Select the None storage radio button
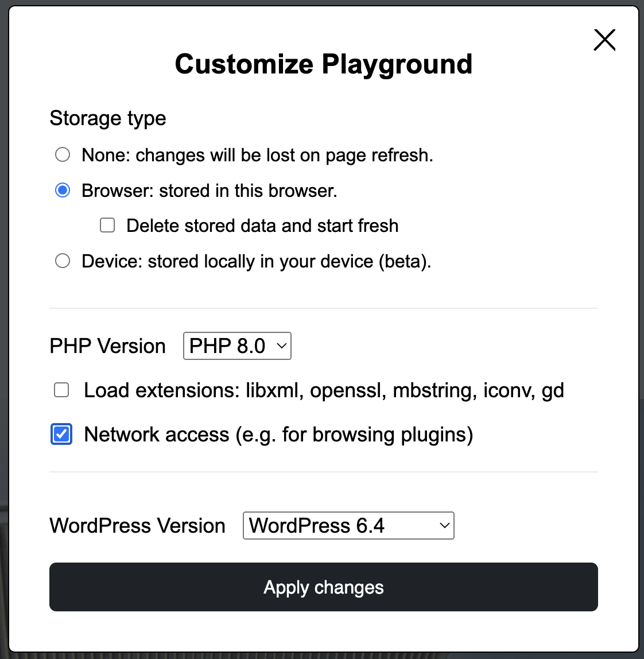 63,154
